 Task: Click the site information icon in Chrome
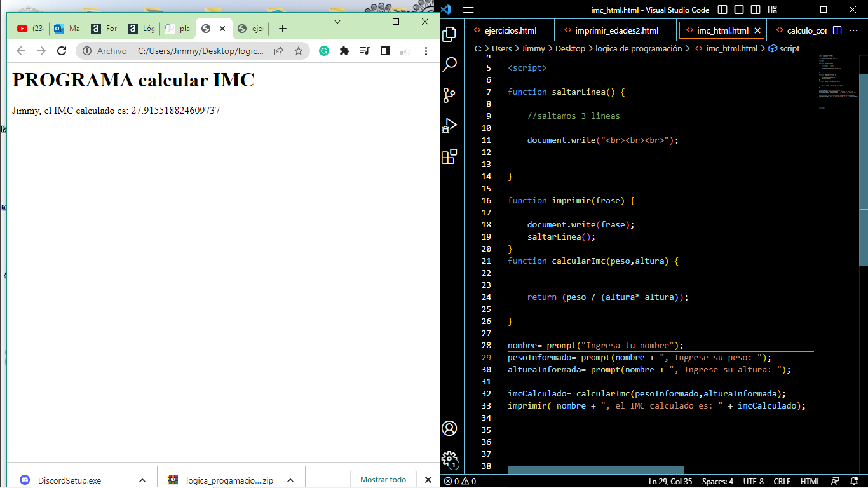click(x=87, y=51)
